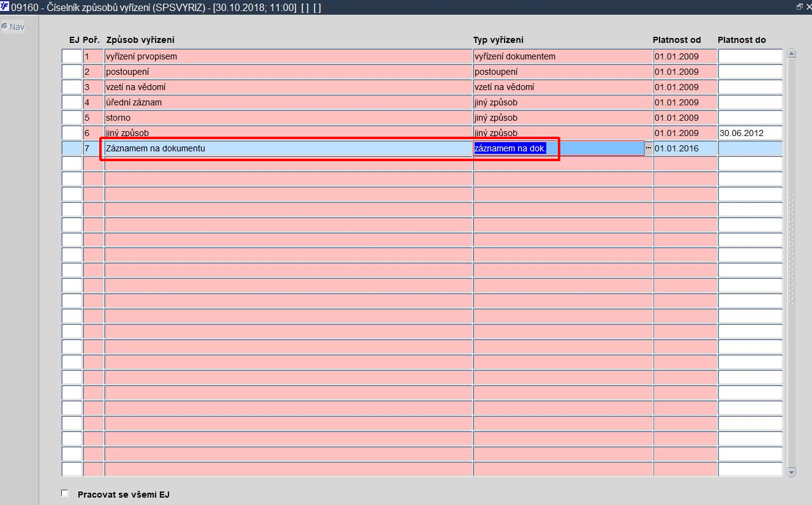Close the Číselník způsobů vyřízení window
The height and width of the screenshot is (505, 812).
tap(808, 7)
